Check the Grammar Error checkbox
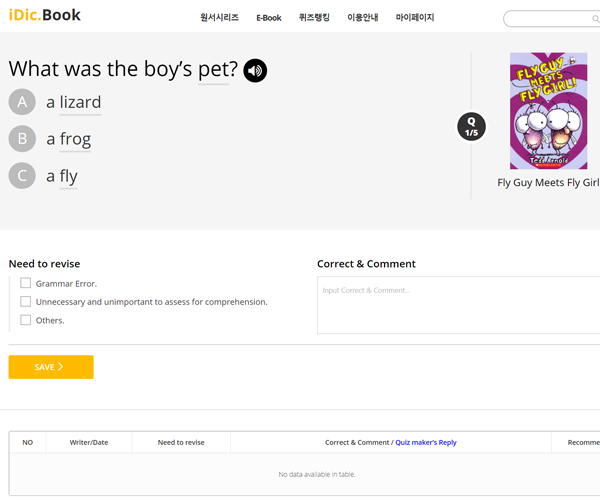Viewport: 600px width, 500px height. 26,283
